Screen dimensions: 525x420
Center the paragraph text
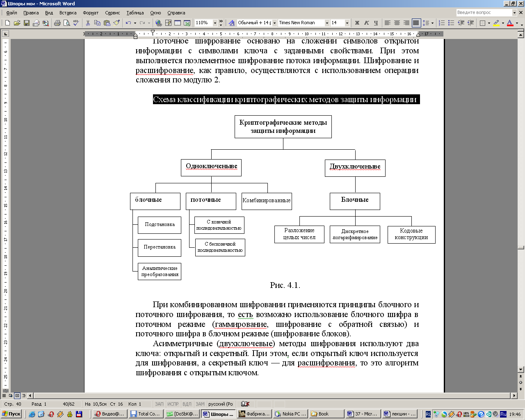(x=397, y=23)
